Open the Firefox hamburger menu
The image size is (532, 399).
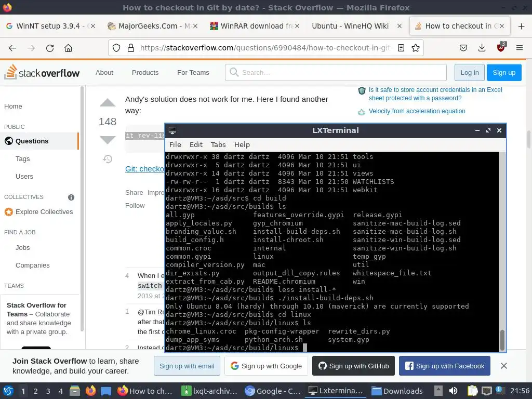pyautogui.click(x=520, y=48)
